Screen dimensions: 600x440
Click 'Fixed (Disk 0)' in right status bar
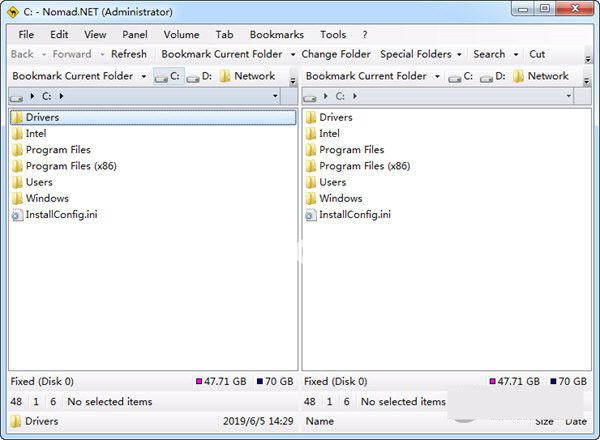(x=336, y=381)
